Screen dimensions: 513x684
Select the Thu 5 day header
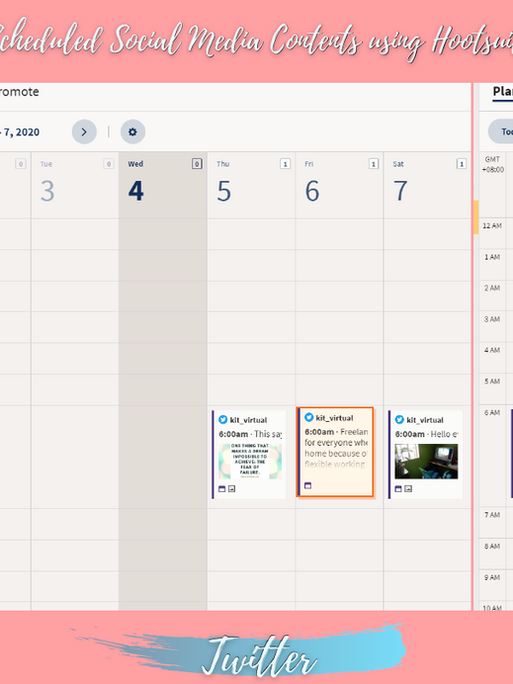tap(251, 185)
